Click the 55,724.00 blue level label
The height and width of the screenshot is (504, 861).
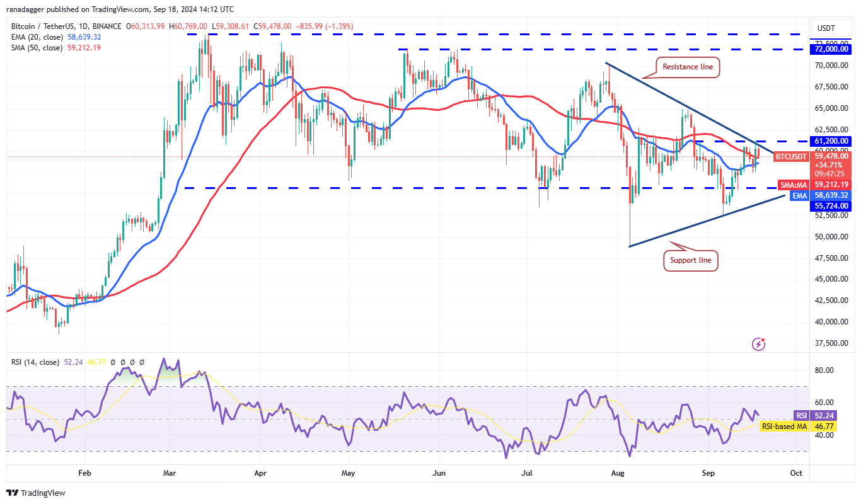830,206
